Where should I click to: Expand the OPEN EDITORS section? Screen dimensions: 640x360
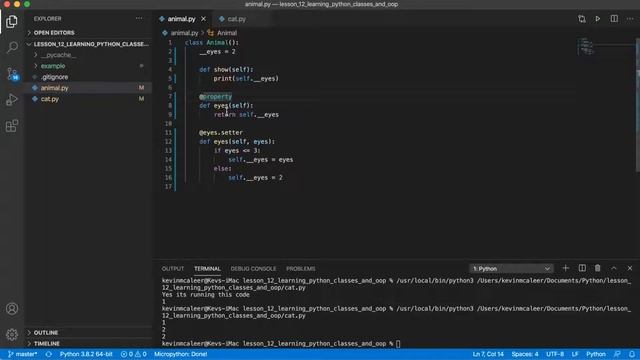[x=89, y=33]
